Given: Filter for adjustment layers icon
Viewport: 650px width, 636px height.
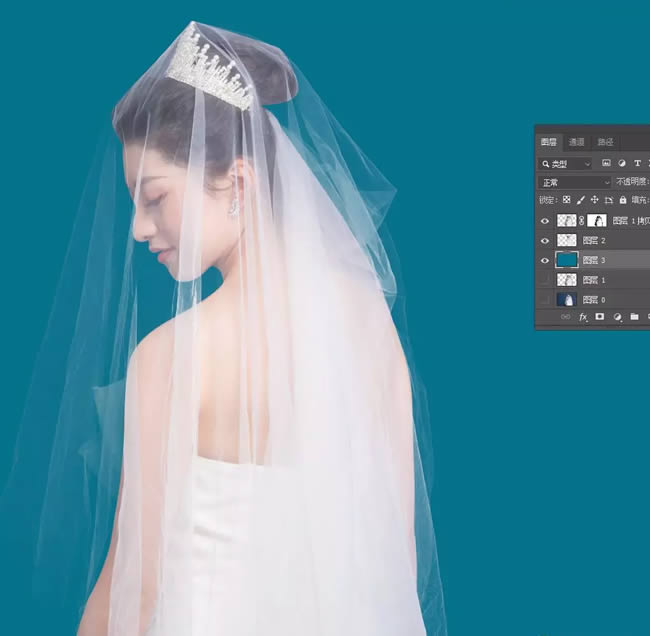Looking at the screenshot, I should point(621,163).
